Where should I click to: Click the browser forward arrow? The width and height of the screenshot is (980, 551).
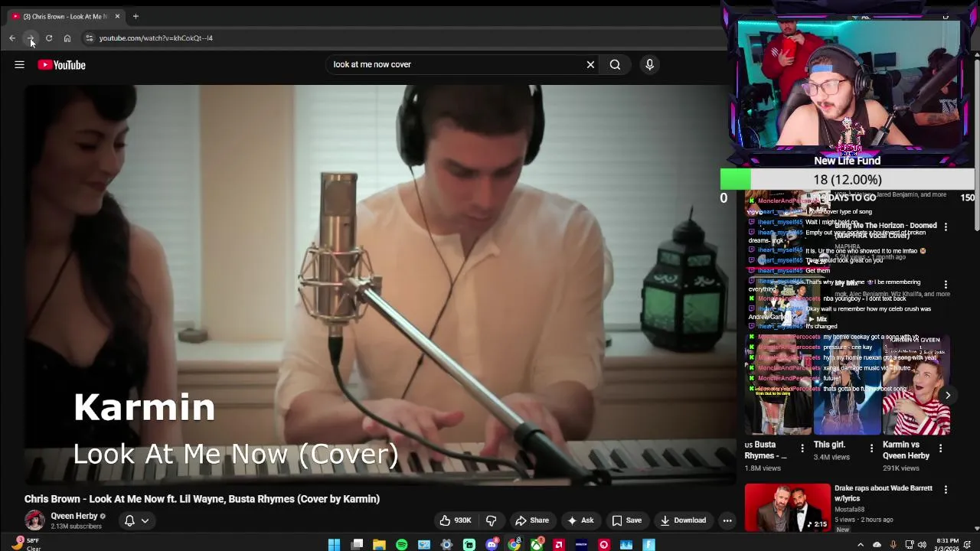[x=31, y=37]
